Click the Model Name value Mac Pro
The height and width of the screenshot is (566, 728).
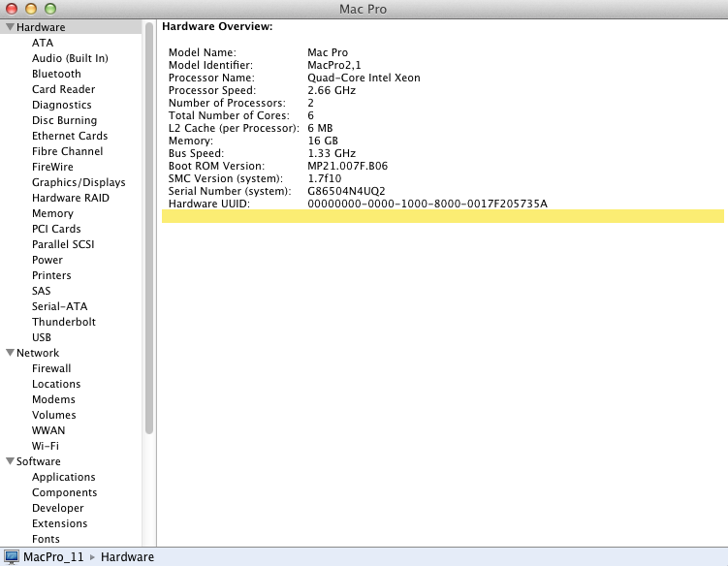click(x=328, y=52)
